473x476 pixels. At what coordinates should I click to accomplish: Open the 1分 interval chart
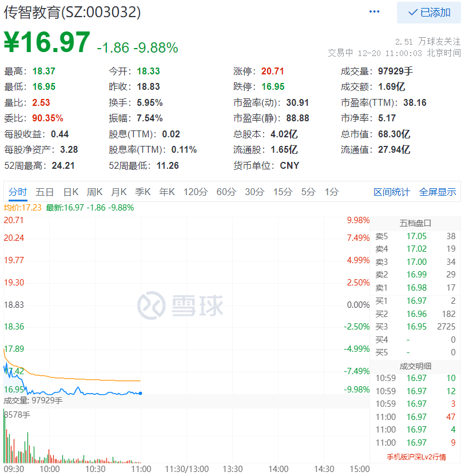coord(332,192)
